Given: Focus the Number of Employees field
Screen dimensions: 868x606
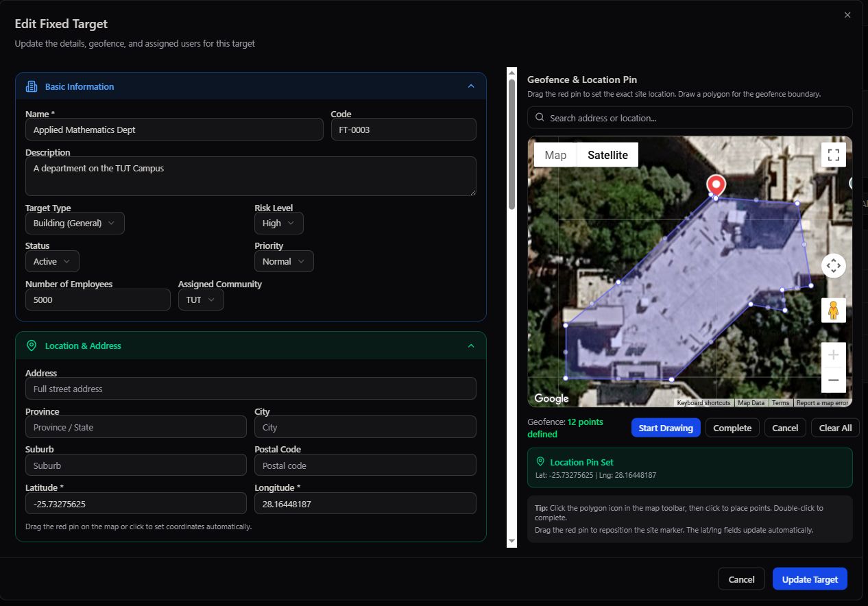Looking at the screenshot, I should (97, 300).
